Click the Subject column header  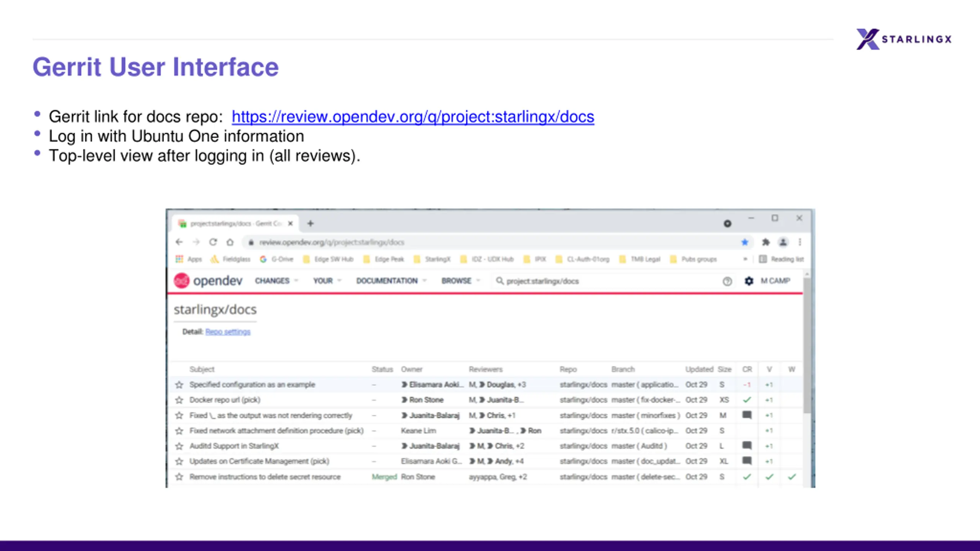202,369
